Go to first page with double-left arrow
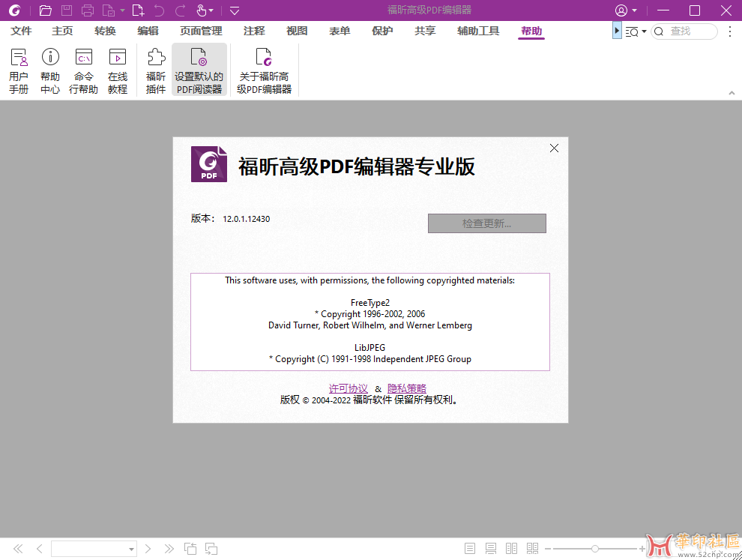The width and height of the screenshot is (742, 560). (18, 549)
